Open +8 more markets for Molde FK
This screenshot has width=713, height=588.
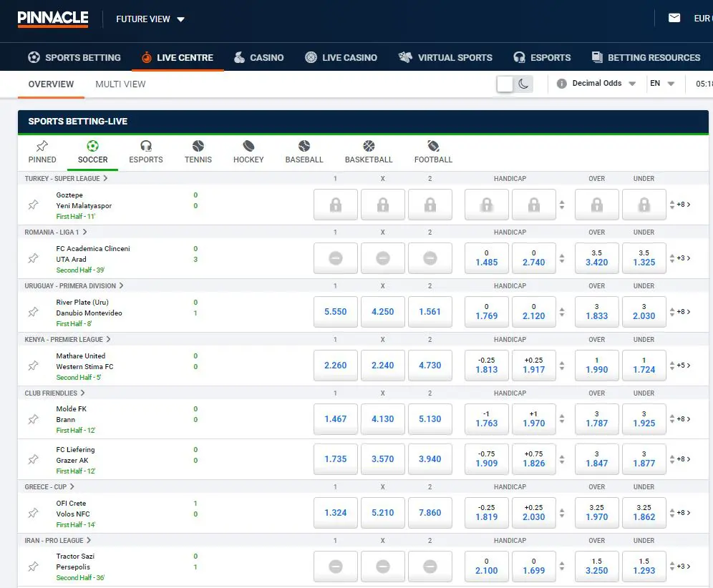click(x=684, y=419)
